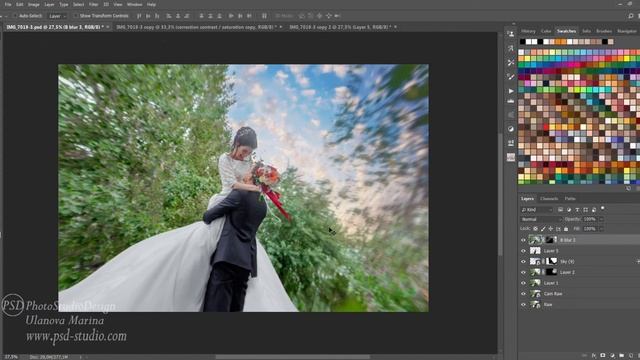Open the Window menu
Image resolution: width=640 pixels, height=360 pixels.
tap(134, 4)
